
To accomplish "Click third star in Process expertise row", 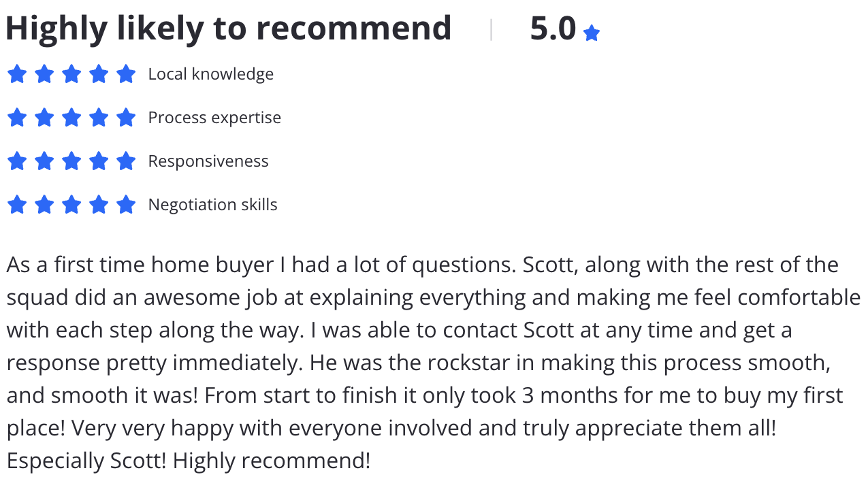I will click(x=71, y=118).
